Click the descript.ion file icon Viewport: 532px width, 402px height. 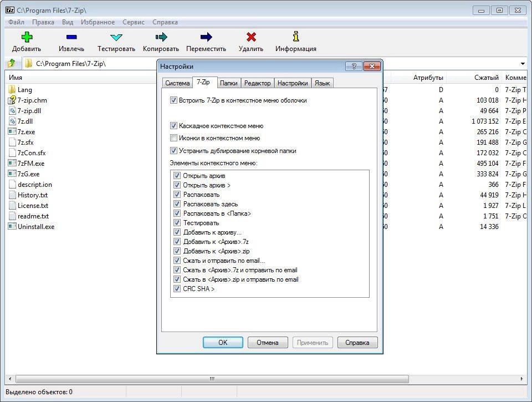(x=12, y=184)
